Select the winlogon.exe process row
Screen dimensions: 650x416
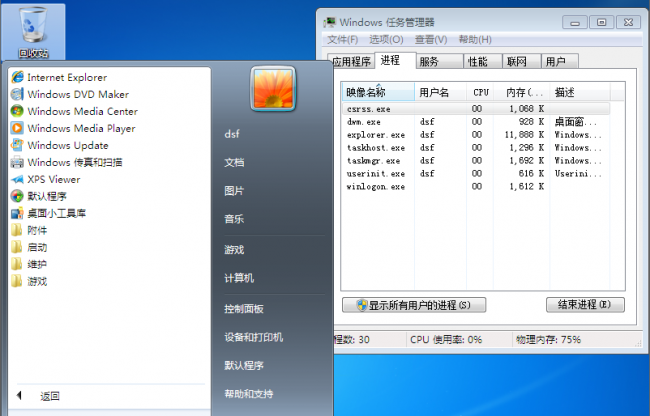476,186
